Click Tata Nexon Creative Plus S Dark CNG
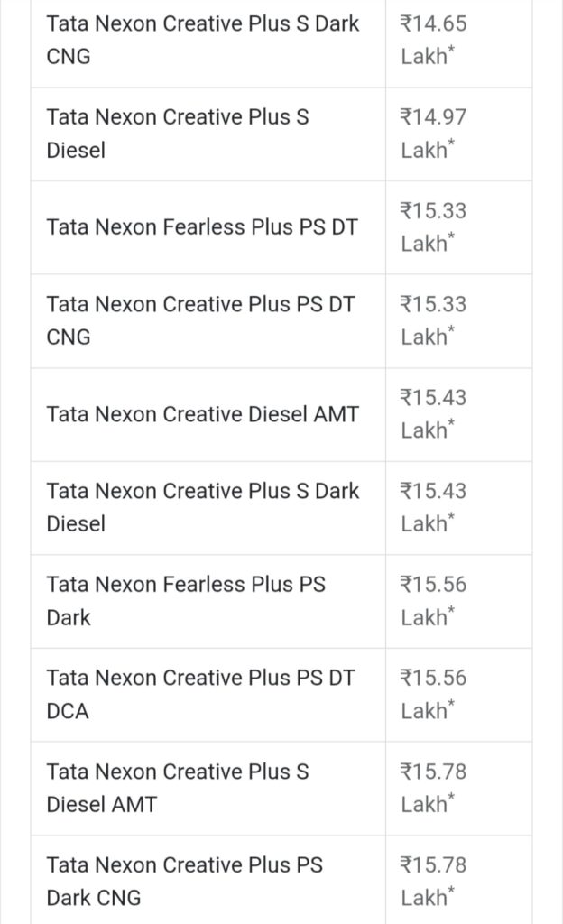Viewport: 563px width, 924px height. coord(203,41)
